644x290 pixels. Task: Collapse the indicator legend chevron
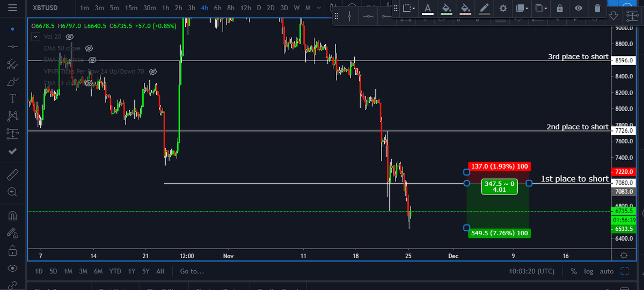point(35,37)
